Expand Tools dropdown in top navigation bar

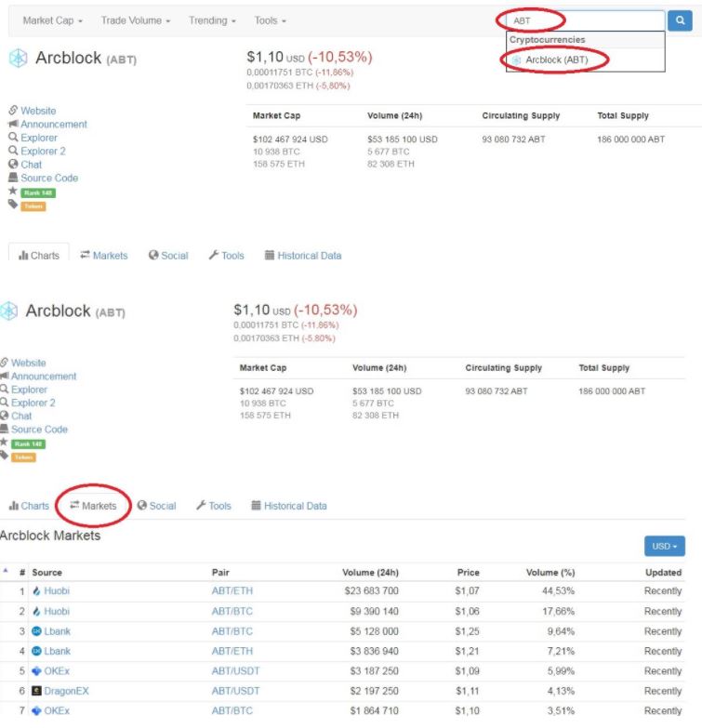(x=270, y=20)
